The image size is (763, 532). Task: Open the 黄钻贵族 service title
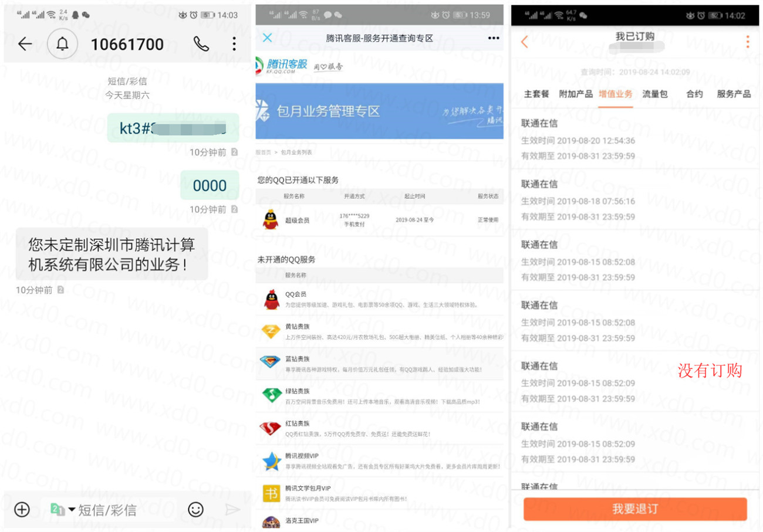tap(297, 326)
